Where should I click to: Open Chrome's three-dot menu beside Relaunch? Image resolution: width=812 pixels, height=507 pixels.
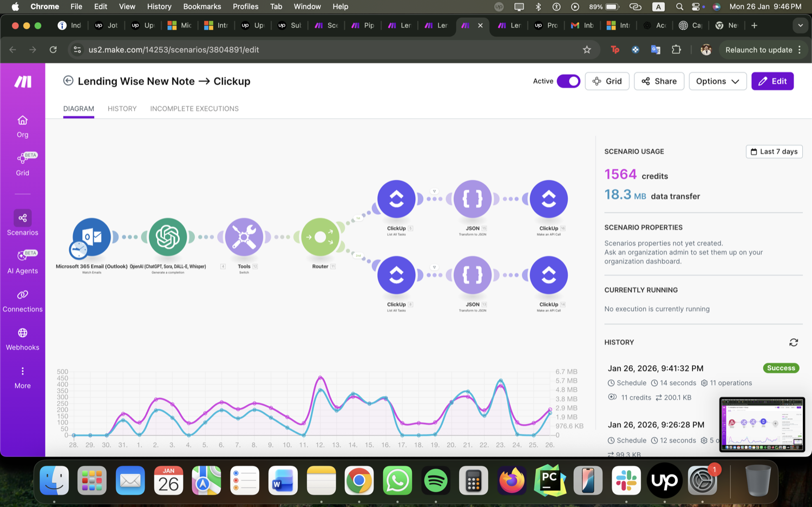[800, 50]
